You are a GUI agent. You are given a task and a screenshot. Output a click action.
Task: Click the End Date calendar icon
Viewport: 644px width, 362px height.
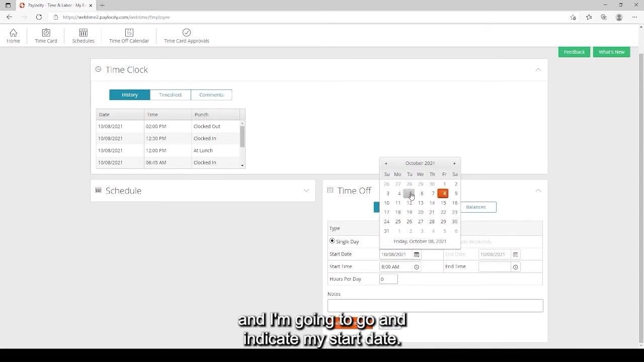click(x=515, y=254)
